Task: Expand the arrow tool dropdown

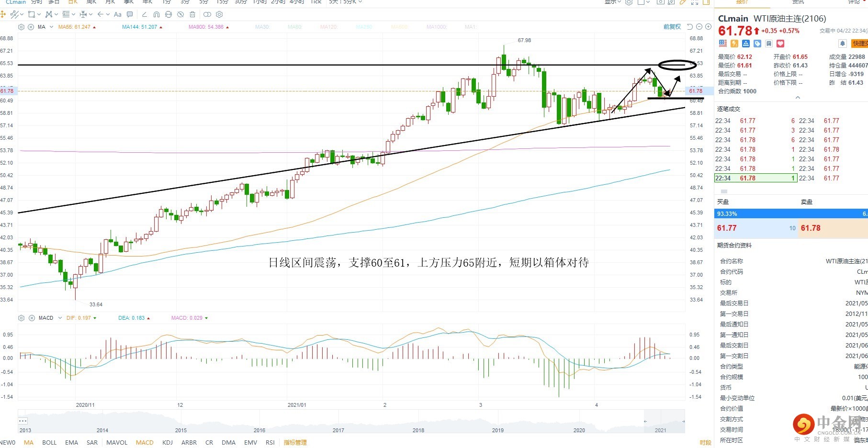Action: click(108, 14)
